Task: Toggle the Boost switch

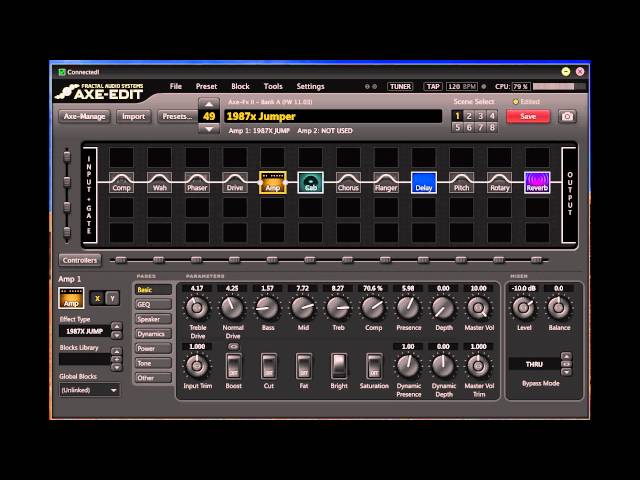Action: click(233, 366)
